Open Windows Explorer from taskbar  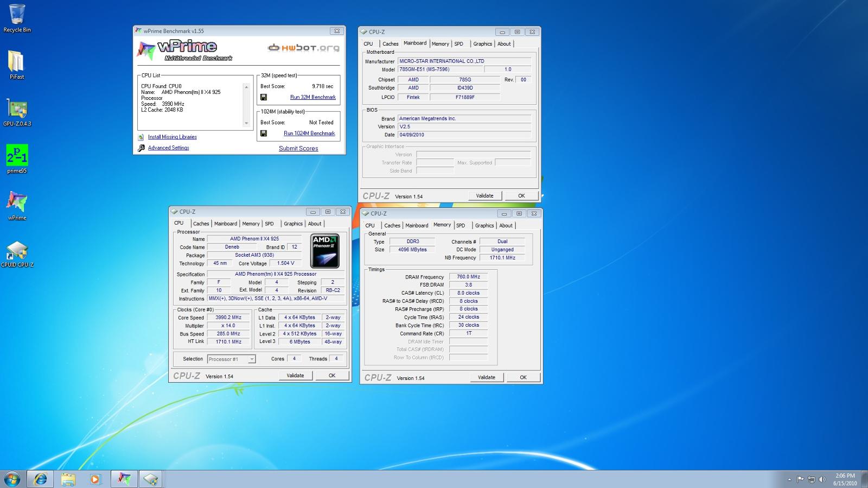68,479
